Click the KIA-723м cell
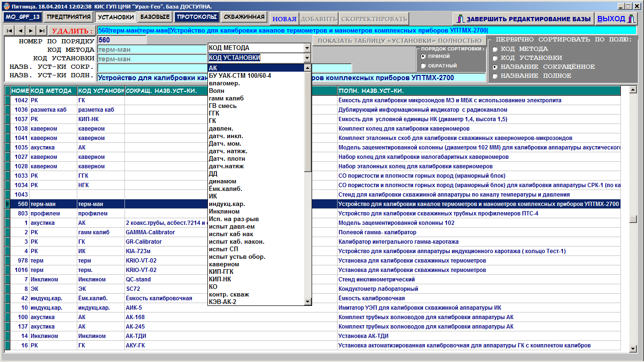644x362 pixels. click(166, 251)
